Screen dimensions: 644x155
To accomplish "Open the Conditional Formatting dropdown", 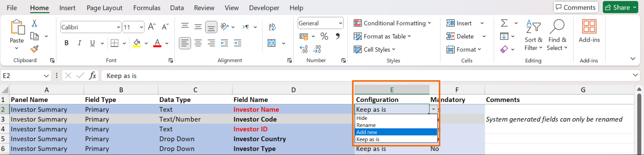I will [392, 23].
